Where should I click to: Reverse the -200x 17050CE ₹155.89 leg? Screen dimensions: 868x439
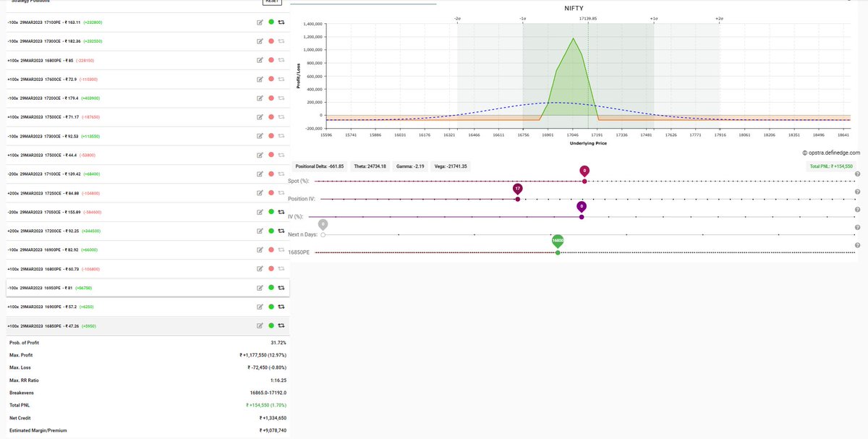[281, 212]
